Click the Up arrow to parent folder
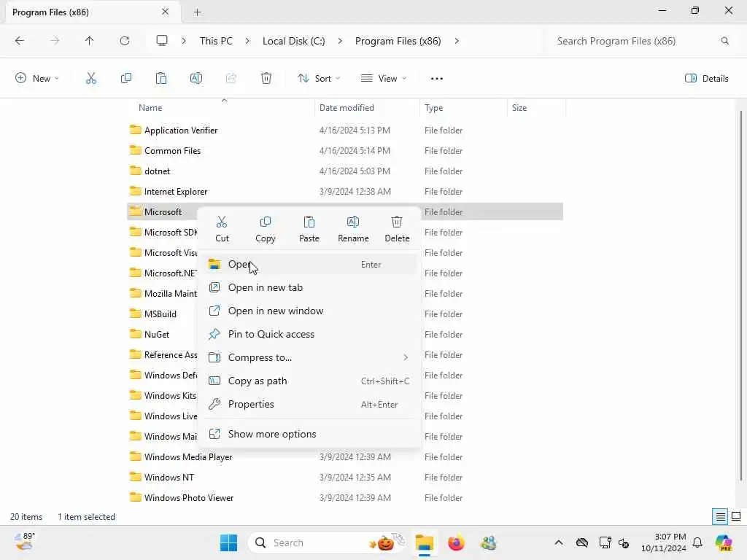 90,41
